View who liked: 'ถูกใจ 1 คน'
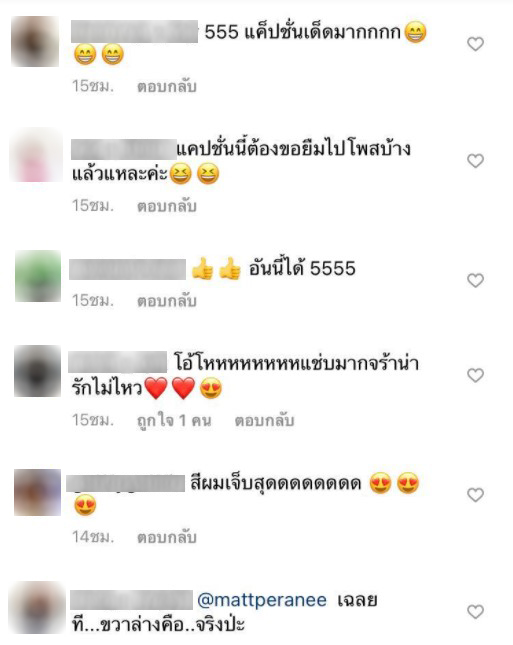The height and width of the screenshot is (645, 513). (174, 420)
